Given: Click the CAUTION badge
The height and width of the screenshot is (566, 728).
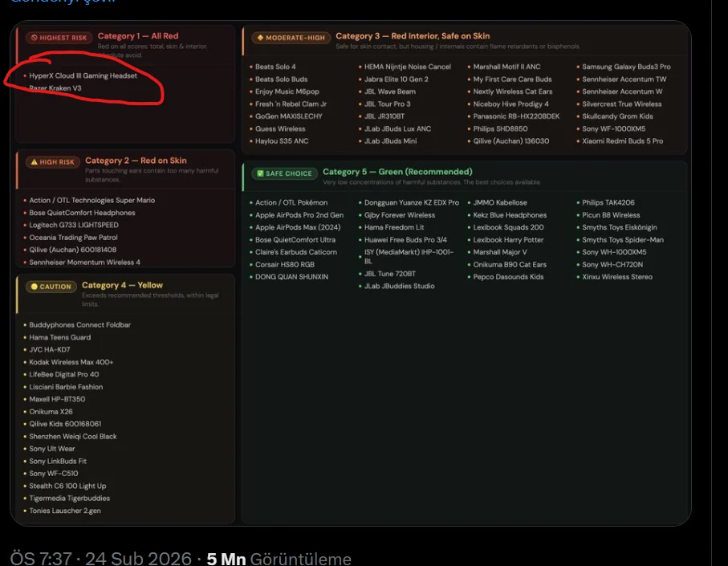Looking at the screenshot, I should pos(51,287).
